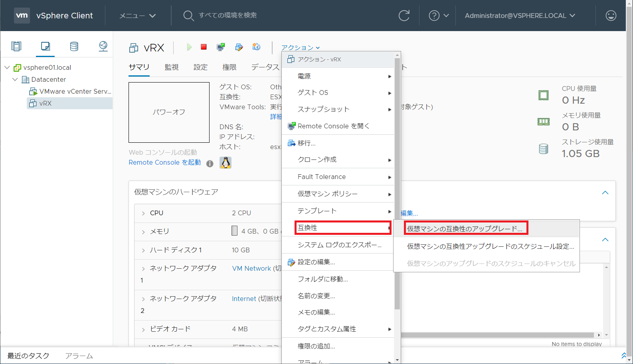Screen dimensions: 633x364
Task: Click the smiley feedback icon
Action: click(x=611, y=16)
